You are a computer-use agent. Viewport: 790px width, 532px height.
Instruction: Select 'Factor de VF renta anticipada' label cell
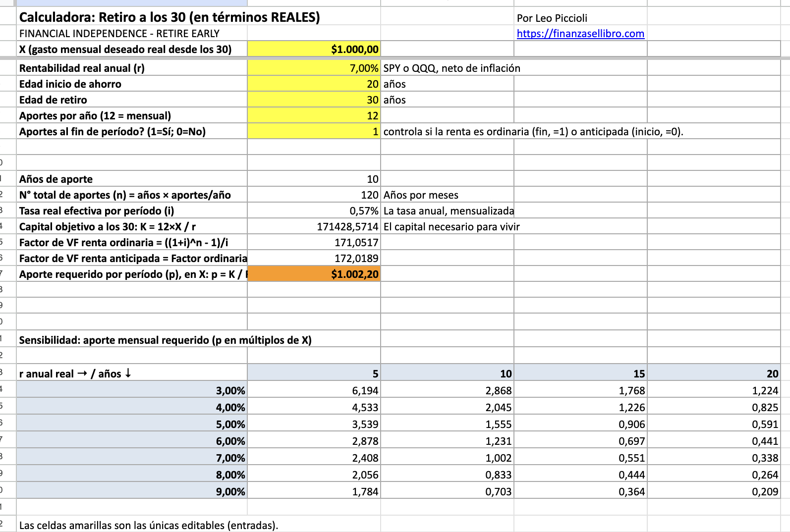coord(133,258)
